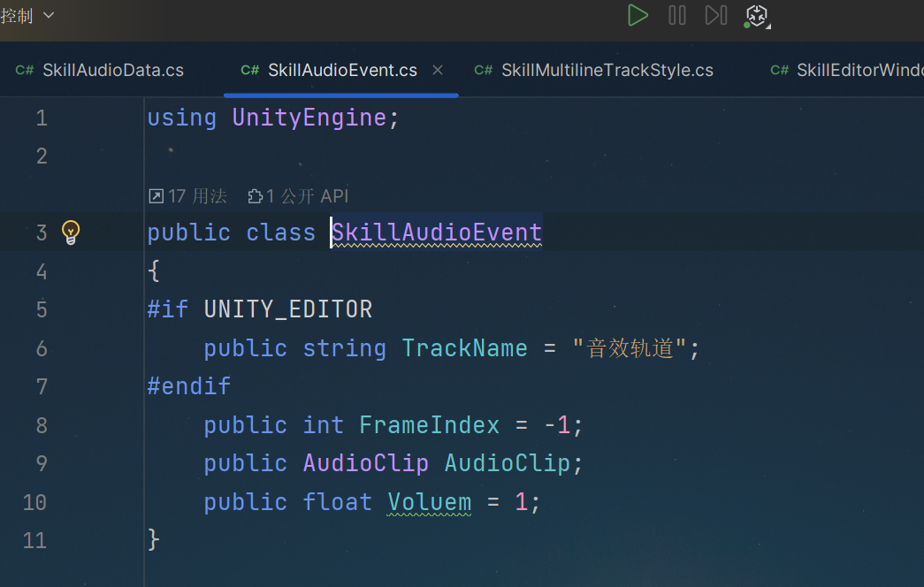Click the UnityEngine namespace in using line
Screen dimensions: 924x587
coord(309,118)
